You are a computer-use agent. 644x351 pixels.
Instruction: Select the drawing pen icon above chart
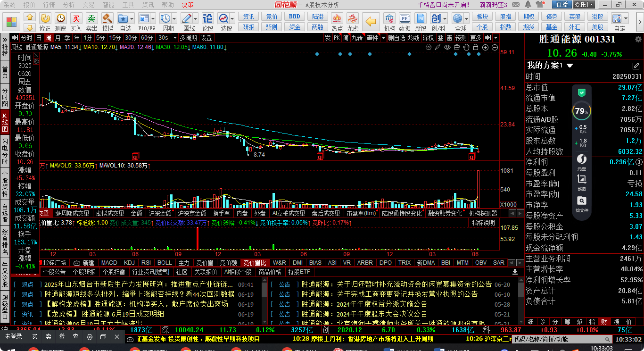tap(438, 47)
